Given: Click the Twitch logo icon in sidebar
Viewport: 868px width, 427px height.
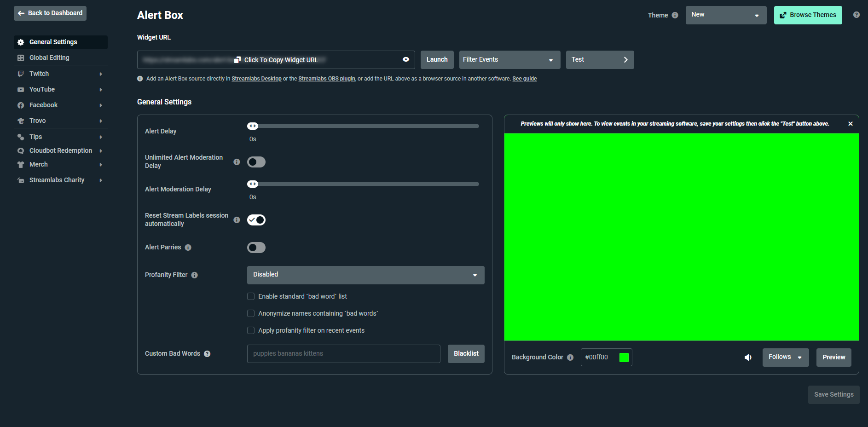Looking at the screenshot, I should (21, 74).
